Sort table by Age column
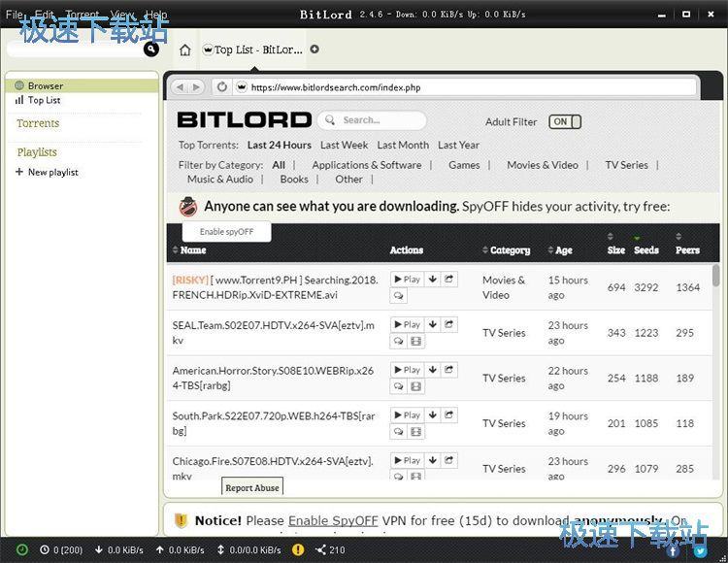The image size is (728, 563). 560,250
